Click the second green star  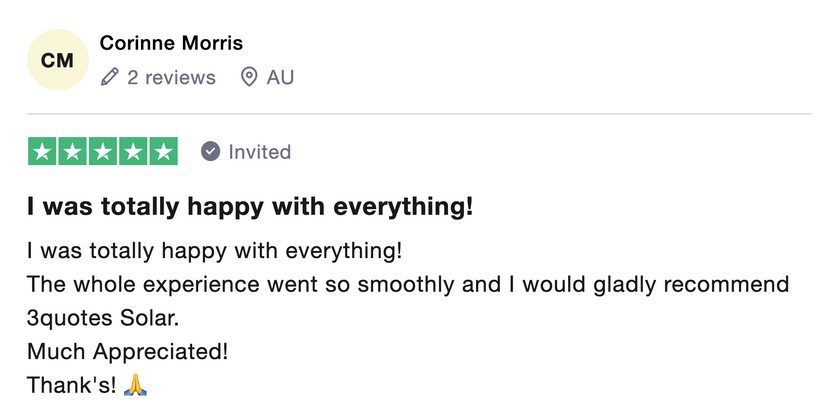point(72,152)
